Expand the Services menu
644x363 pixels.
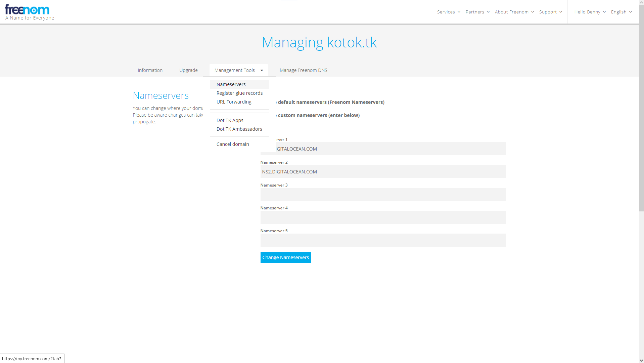click(449, 12)
